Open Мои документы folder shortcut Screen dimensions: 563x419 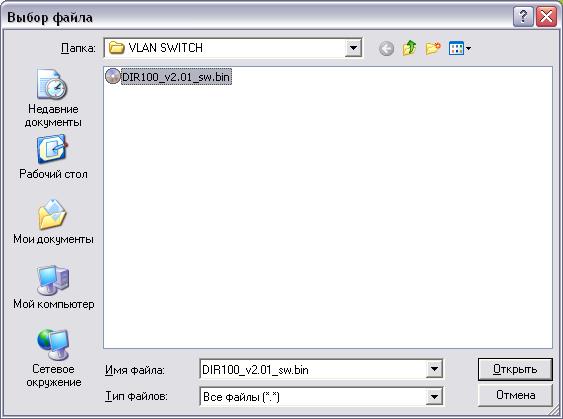tap(53, 222)
